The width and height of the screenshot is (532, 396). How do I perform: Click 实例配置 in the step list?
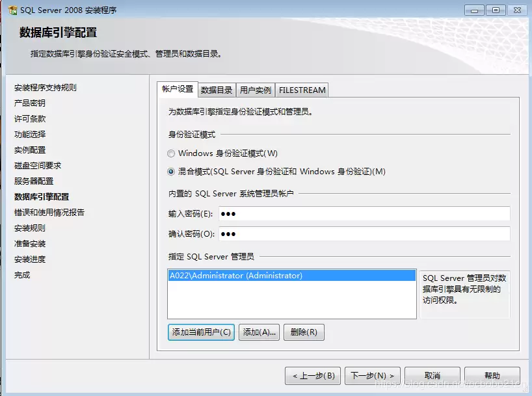coord(30,150)
